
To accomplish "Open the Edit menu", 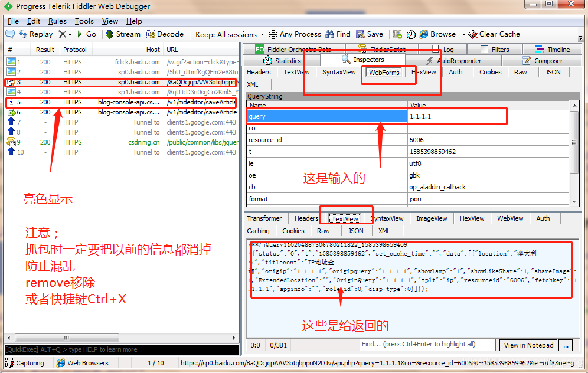I will point(34,21).
